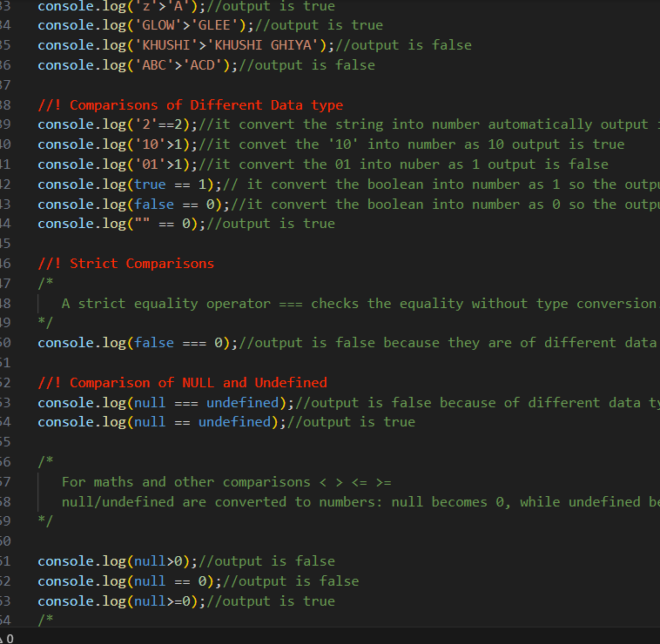Click the console.log("" == 0) statement

(x=122, y=224)
